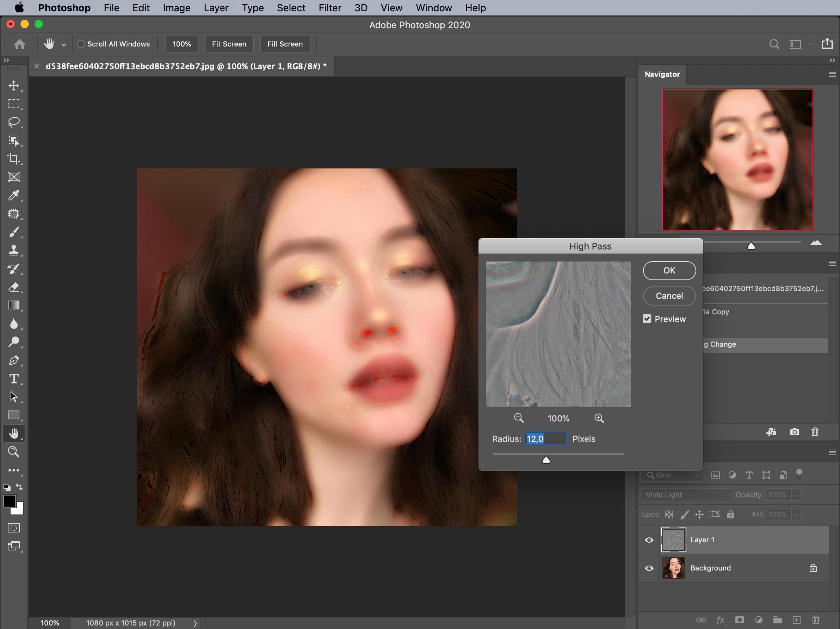This screenshot has height=629, width=840.
Task: Cancel the High Pass dialog
Action: point(669,296)
